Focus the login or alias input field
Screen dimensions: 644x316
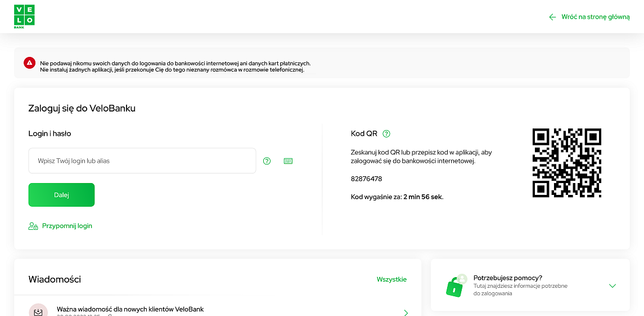point(142,161)
